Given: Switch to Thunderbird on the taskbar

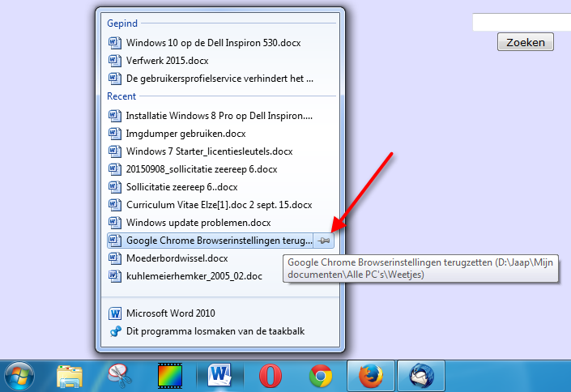Looking at the screenshot, I should pyautogui.click(x=421, y=376).
